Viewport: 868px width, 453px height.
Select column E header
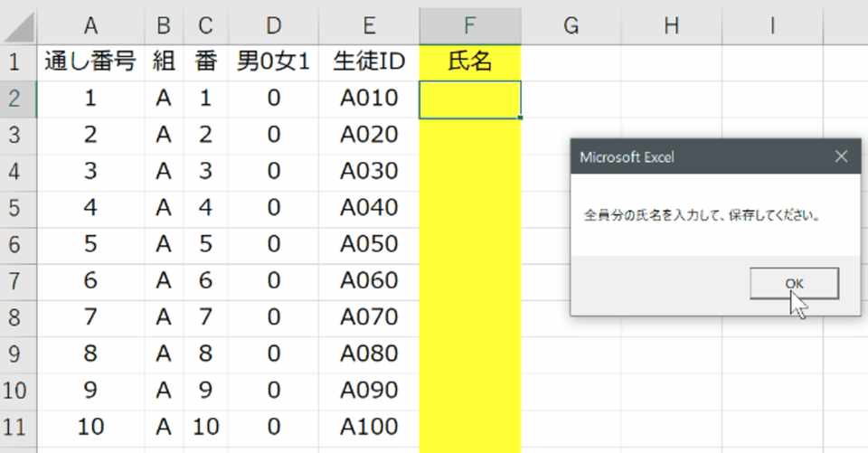pos(369,26)
